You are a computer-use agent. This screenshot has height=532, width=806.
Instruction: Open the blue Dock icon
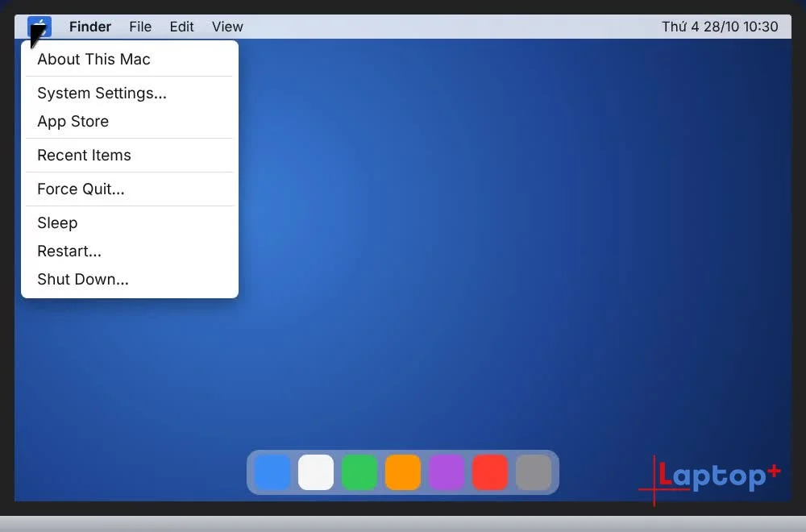pyautogui.click(x=272, y=472)
